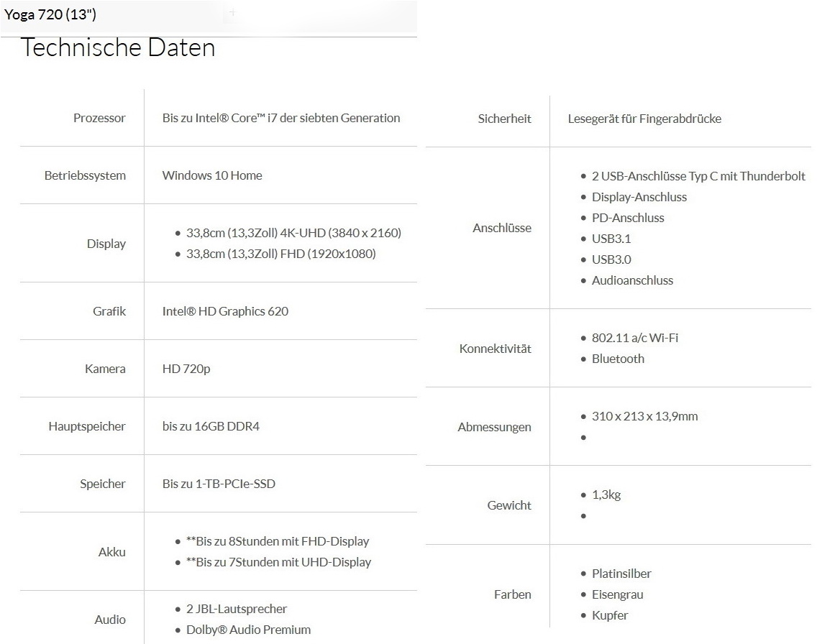Select the USB-Anschlüsse Typ C mit Thunderbolt entry
Screen dimensions: 817x644
coord(698,176)
